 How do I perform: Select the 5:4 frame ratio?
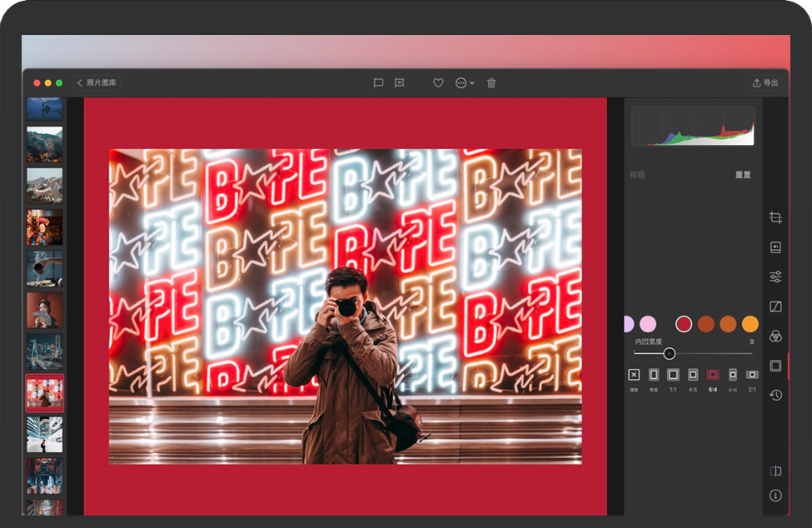pos(713,376)
